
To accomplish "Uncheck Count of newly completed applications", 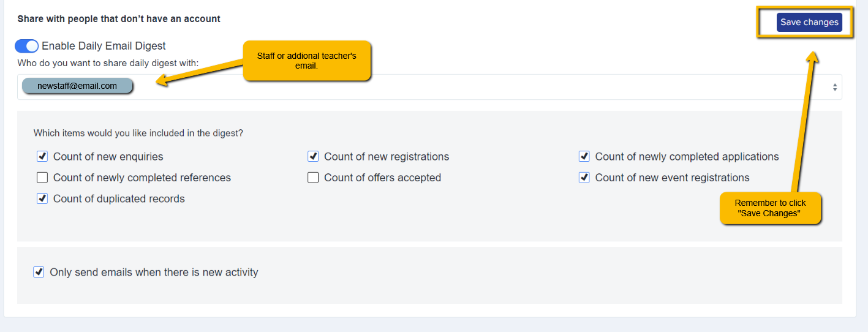I will click(x=584, y=156).
